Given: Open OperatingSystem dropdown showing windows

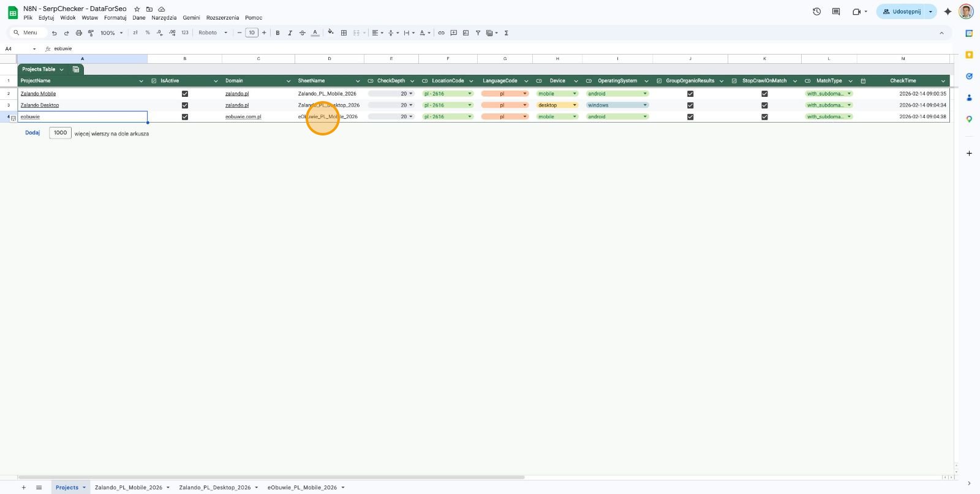Looking at the screenshot, I should tap(617, 105).
